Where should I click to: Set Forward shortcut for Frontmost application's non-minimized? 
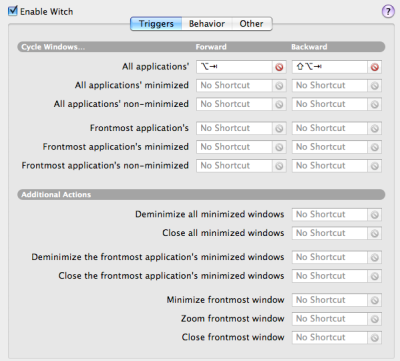pyautogui.click(x=234, y=166)
